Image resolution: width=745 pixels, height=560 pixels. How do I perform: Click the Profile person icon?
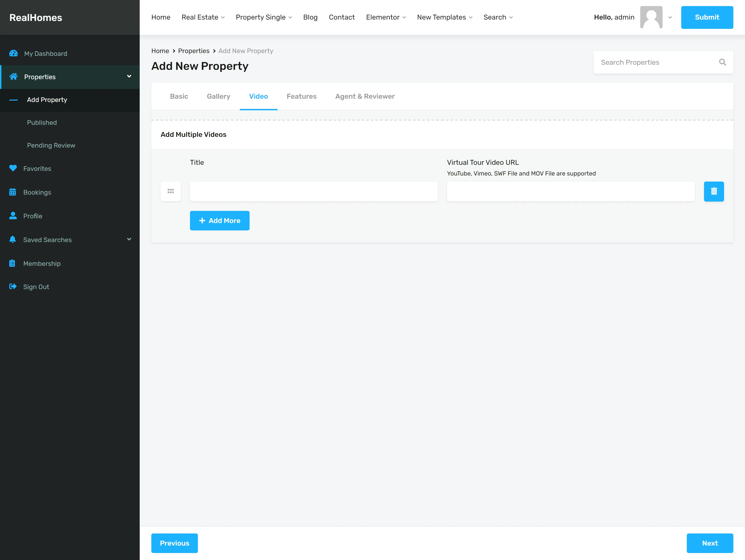[x=13, y=216]
